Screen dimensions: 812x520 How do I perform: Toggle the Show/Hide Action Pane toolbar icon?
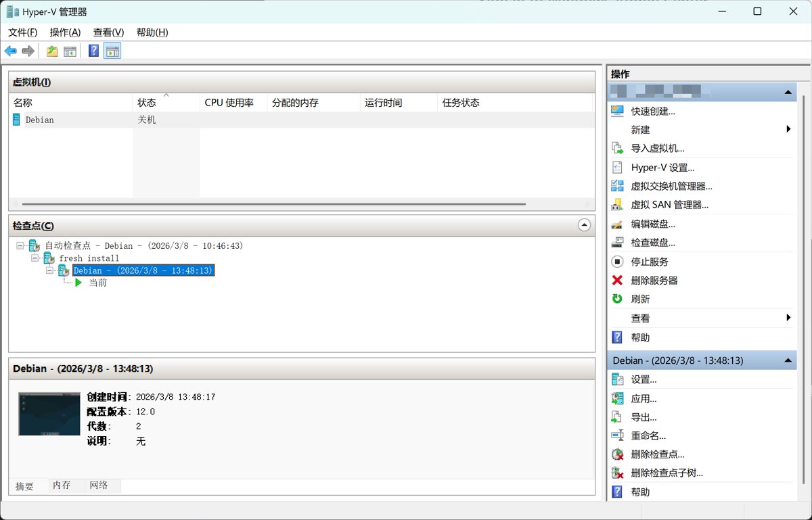pyautogui.click(x=112, y=51)
